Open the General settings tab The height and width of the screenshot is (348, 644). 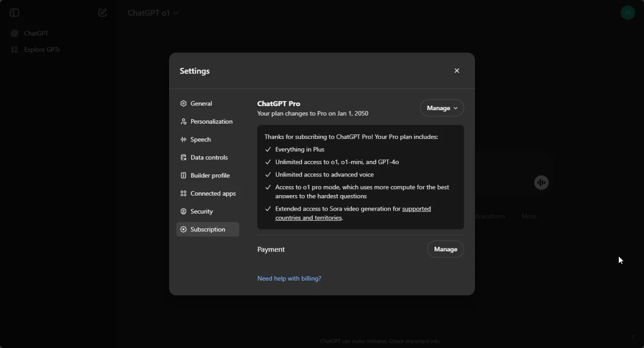(x=207, y=104)
